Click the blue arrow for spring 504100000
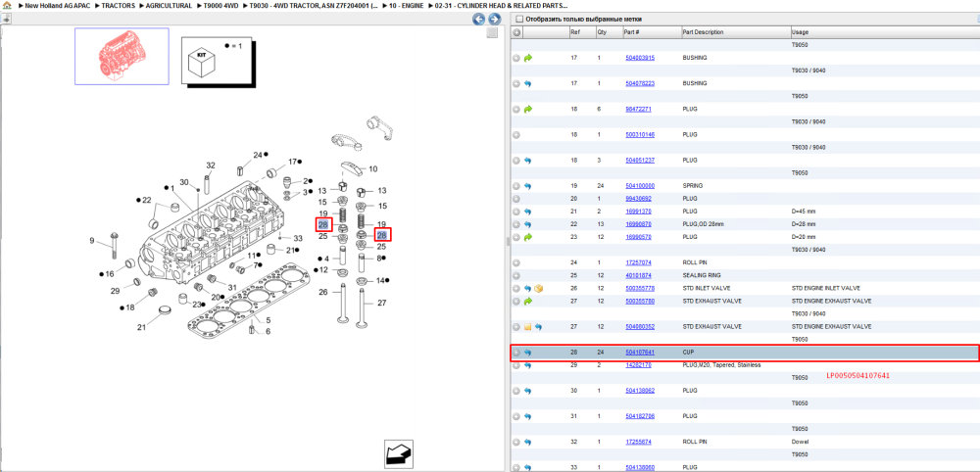980x472 pixels. tap(527, 185)
